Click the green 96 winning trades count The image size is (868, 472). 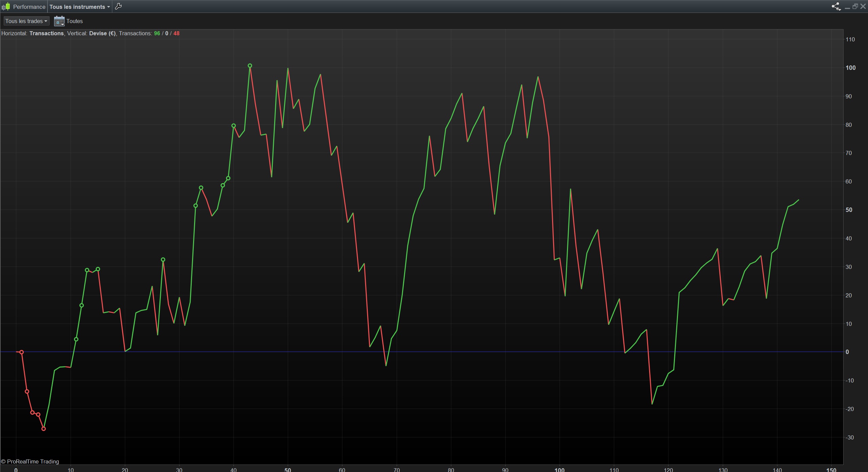coord(157,33)
